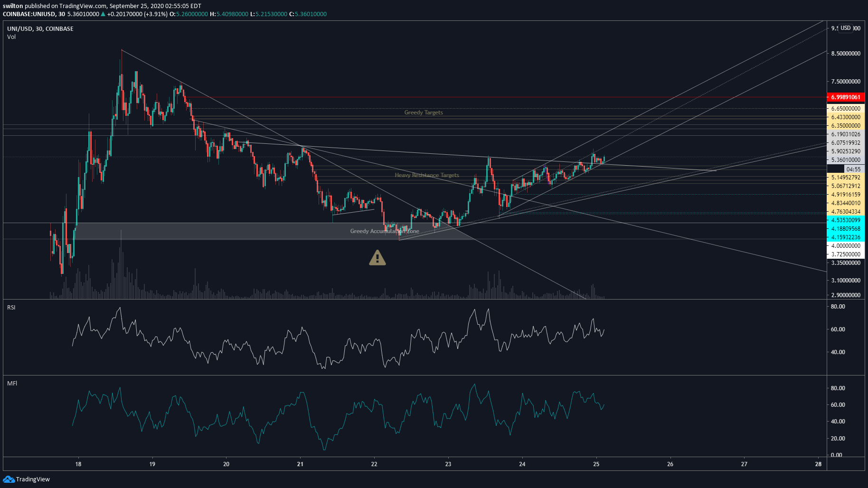Click the 6.65000000 price label
This screenshot has height=488, width=868.
[x=846, y=109]
